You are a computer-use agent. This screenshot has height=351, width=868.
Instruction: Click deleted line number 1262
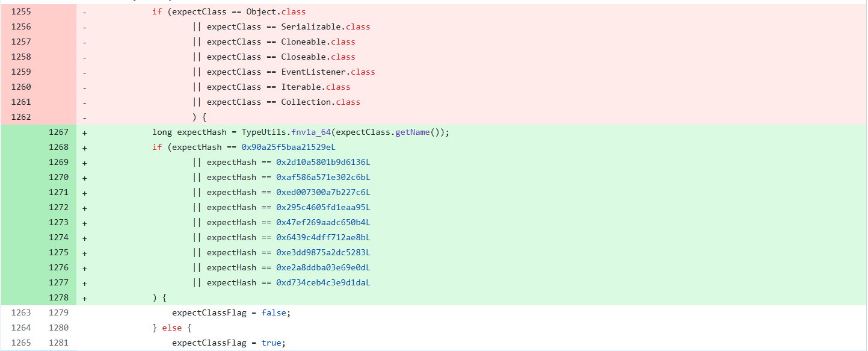(x=21, y=117)
